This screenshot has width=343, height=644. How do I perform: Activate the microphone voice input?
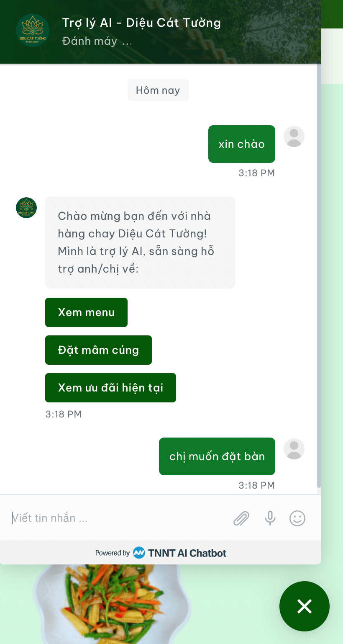coord(270,518)
